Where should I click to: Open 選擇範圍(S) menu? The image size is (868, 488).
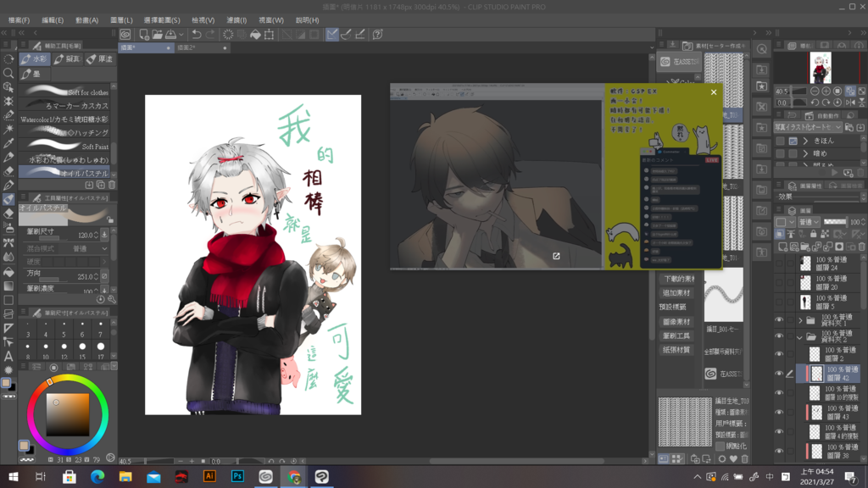(162, 20)
